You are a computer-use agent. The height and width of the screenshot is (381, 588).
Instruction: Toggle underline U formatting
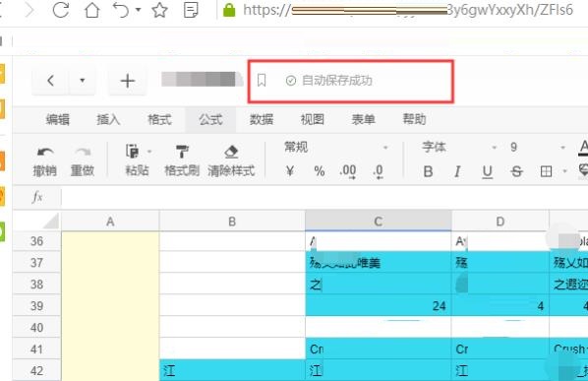click(487, 172)
